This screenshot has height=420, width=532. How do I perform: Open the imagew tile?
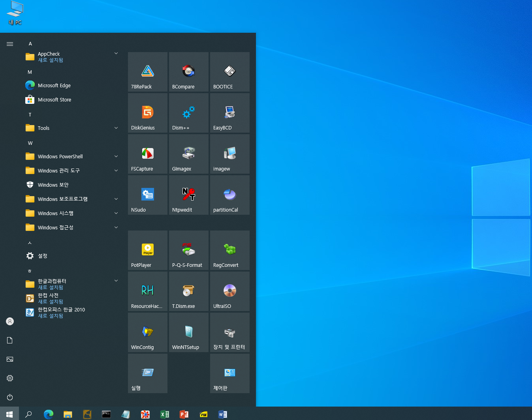tap(230, 154)
